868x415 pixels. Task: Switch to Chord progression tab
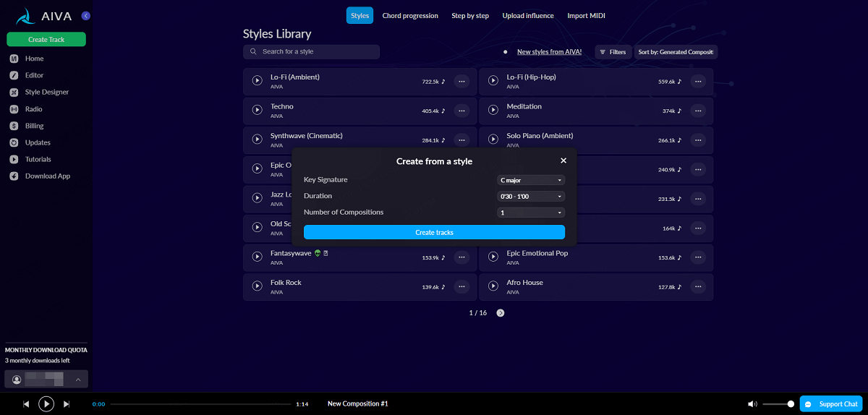tap(410, 16)
